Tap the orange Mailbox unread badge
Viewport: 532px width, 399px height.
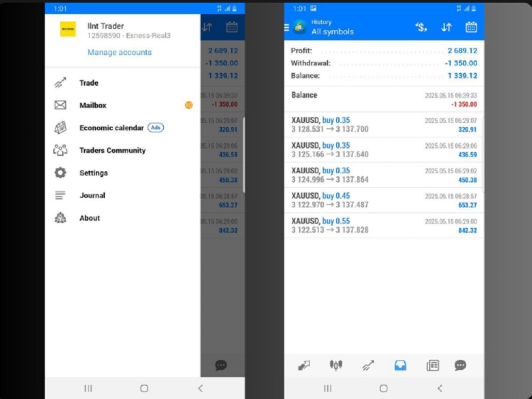tap(189, 105)
